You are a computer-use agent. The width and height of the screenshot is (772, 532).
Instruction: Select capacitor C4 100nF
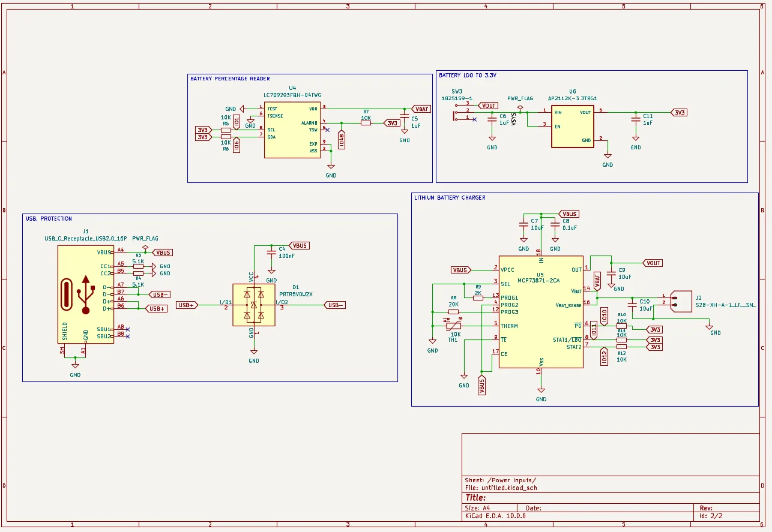pyautogui.click(x=272, y=253)
